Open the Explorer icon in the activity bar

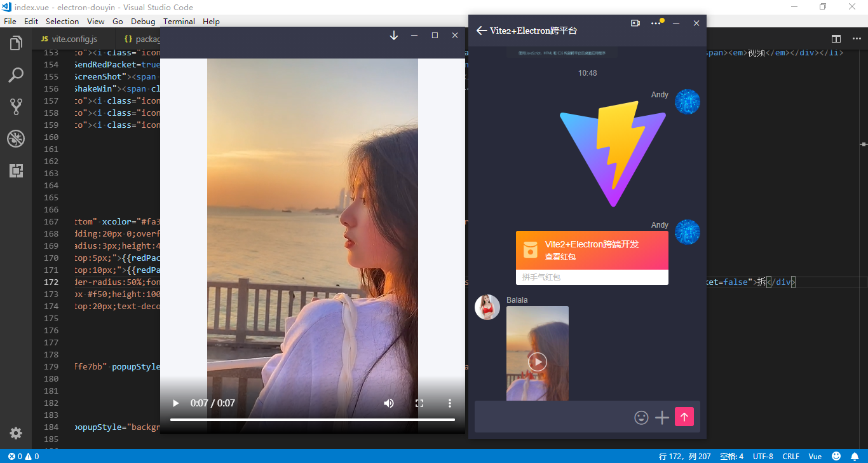coord(16,43)
